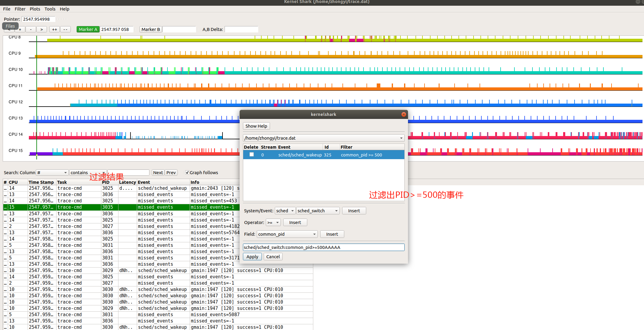Toggle the Graph follows checkbox
Screen dimensions: 644x330
point(187,172)
